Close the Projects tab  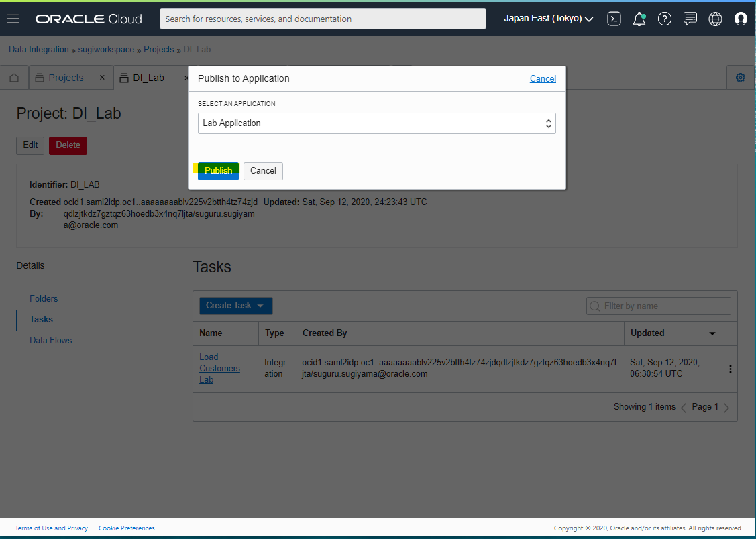point(102,78)
